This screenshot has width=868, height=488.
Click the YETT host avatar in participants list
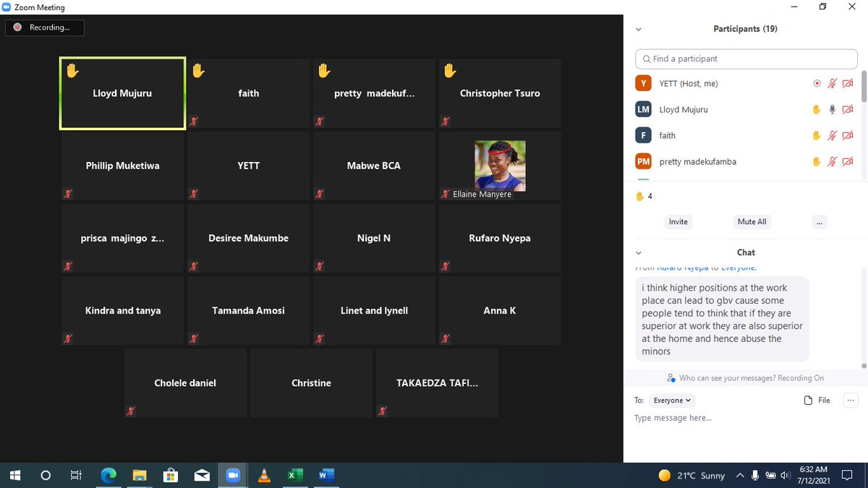pos(643,83)
